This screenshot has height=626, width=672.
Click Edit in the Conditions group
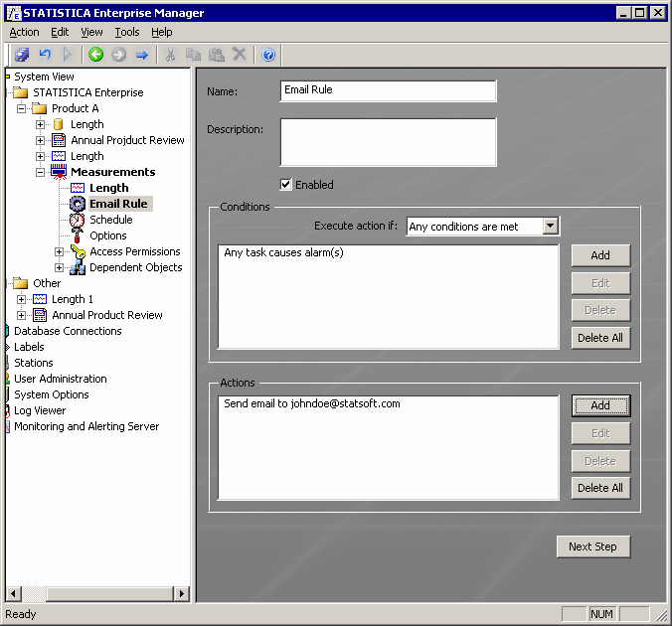(600, 283)
